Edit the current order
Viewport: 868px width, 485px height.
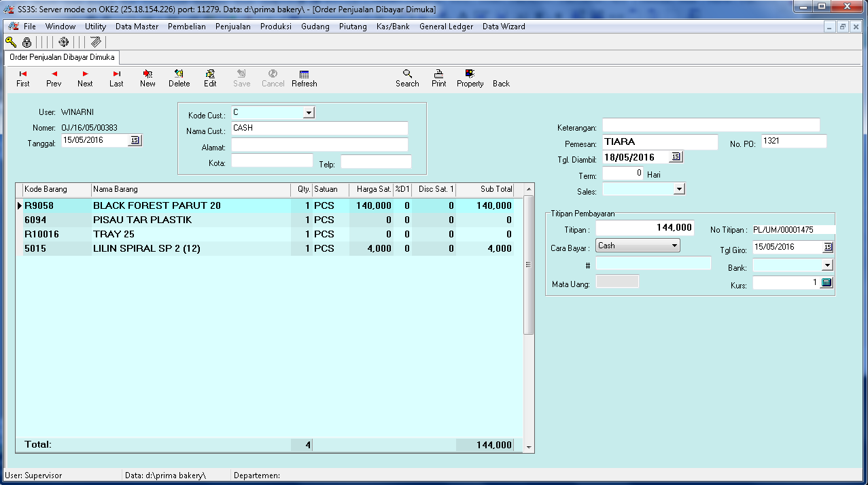[210, 78]
